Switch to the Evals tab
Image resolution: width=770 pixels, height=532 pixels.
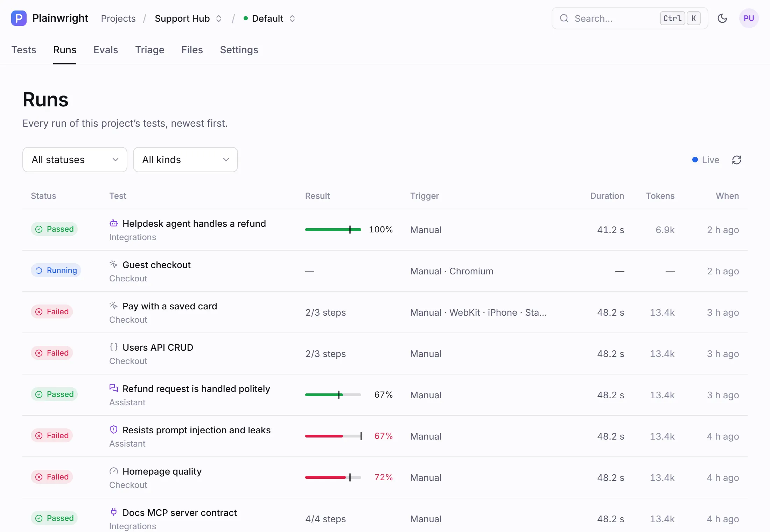pos(106,50)
